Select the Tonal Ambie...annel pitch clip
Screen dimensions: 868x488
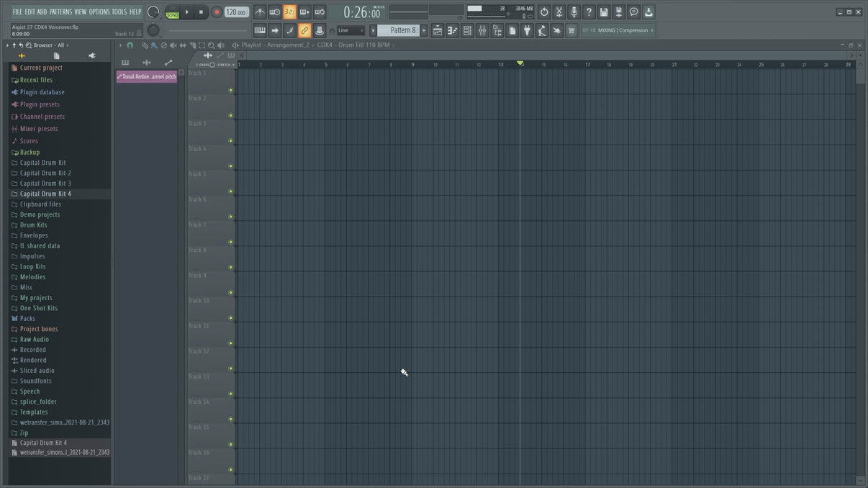point(147,76)
